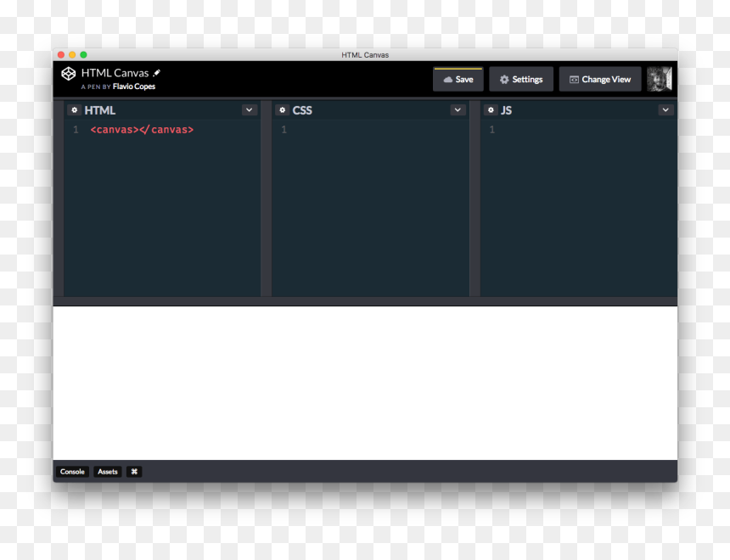Open the Assets panel
The image size is (730, 560).
click(108, 472)
